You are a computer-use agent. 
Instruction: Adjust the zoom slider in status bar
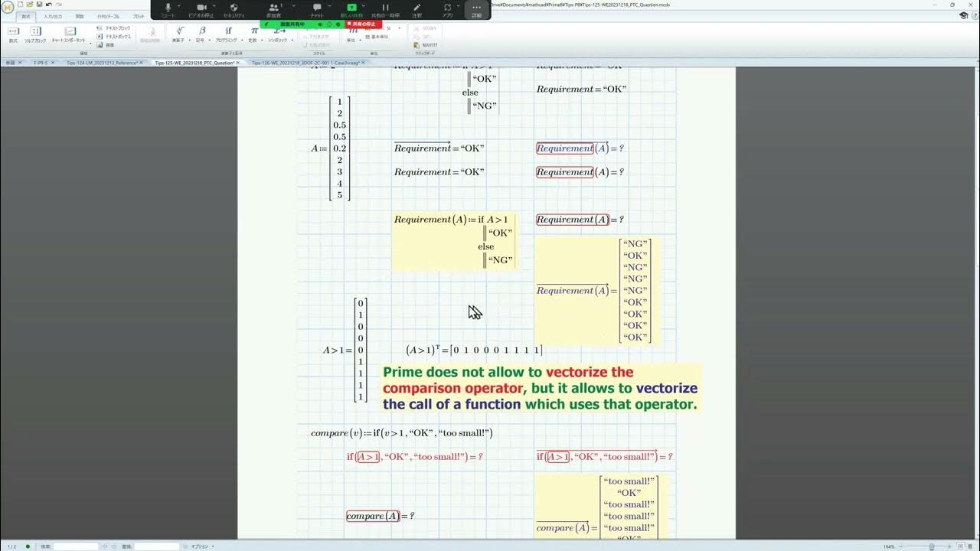point(930,546)
